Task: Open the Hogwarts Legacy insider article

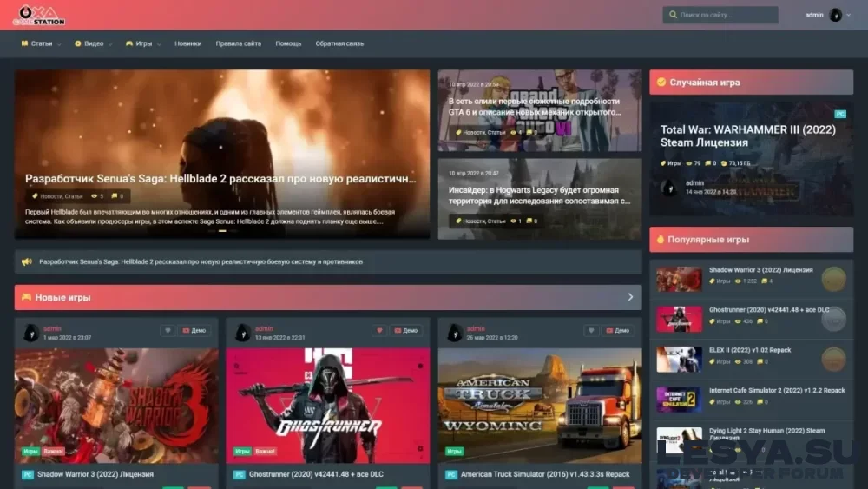Action: point(539,195)
